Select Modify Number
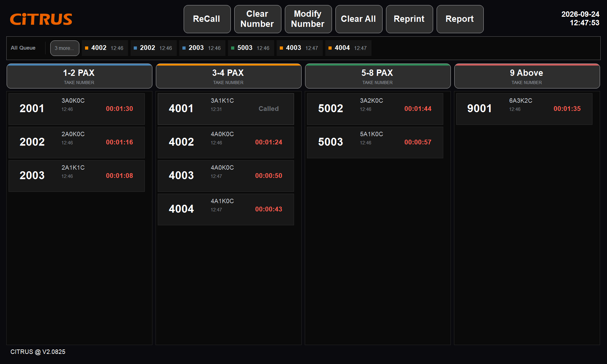This screenshot has width=607, height=364. pyautogui.click(x=308, y=19)
